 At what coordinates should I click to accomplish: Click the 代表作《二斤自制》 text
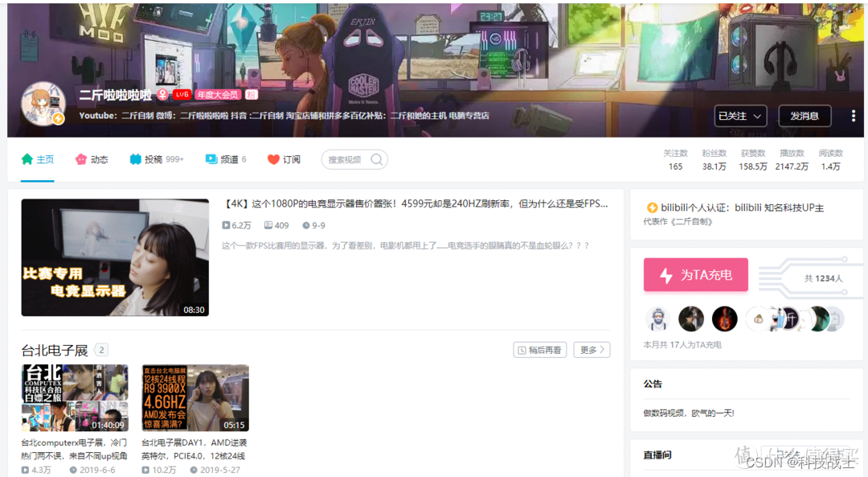click(678, 221)
